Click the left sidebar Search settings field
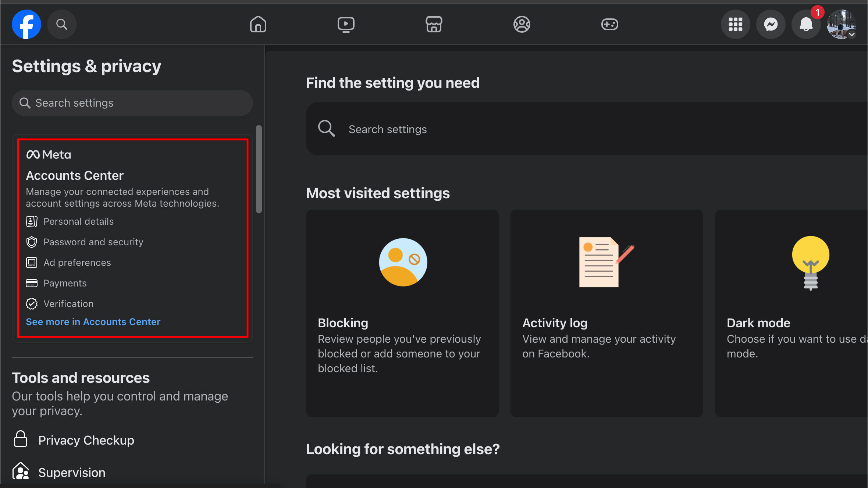 click(x=132, y=103)
